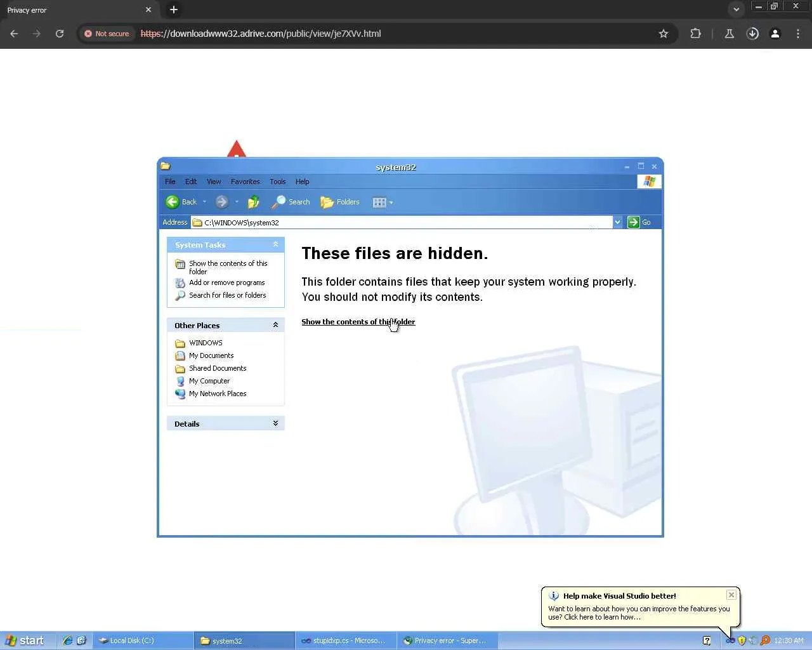Click the second Quick Launch icon
Screen dimensions: 812x650
pos(81,640)
